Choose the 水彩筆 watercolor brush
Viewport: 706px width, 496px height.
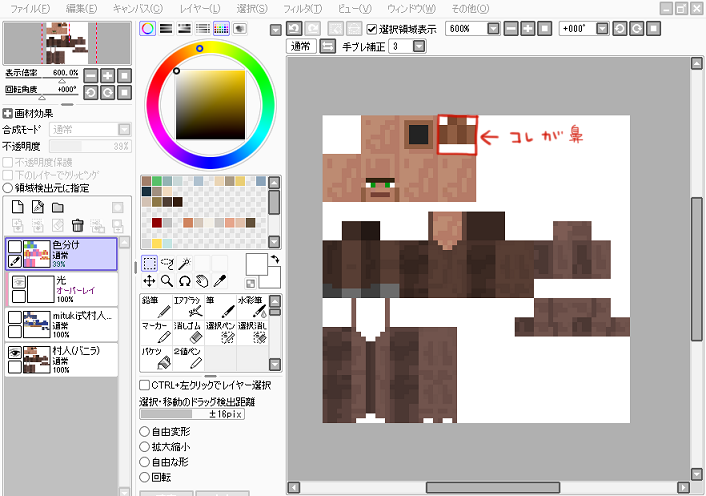click(x=252, y=307)
